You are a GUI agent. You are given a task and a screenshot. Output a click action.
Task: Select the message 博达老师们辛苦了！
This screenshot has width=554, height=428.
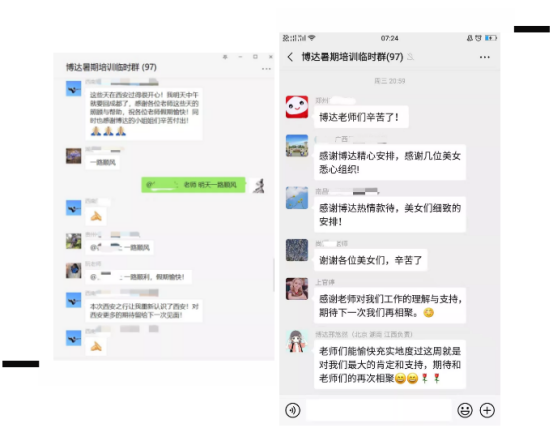[x=361, y=117]
